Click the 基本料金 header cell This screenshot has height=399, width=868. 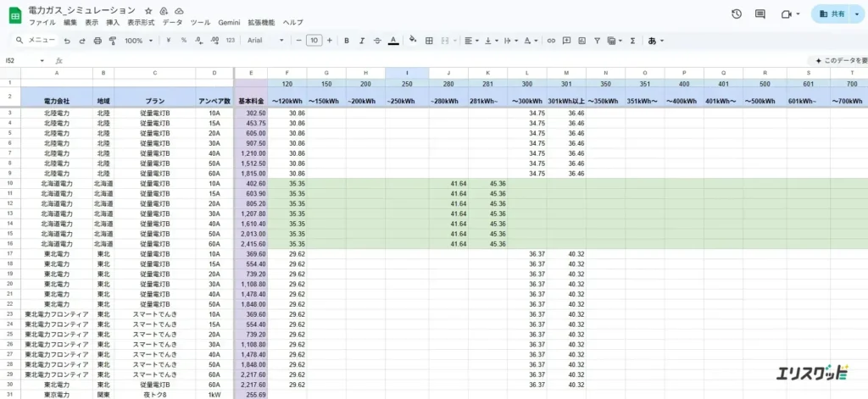(251, 97)
